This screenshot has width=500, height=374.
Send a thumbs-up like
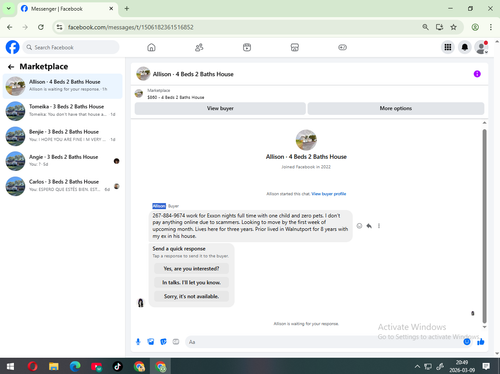[480, 342]
